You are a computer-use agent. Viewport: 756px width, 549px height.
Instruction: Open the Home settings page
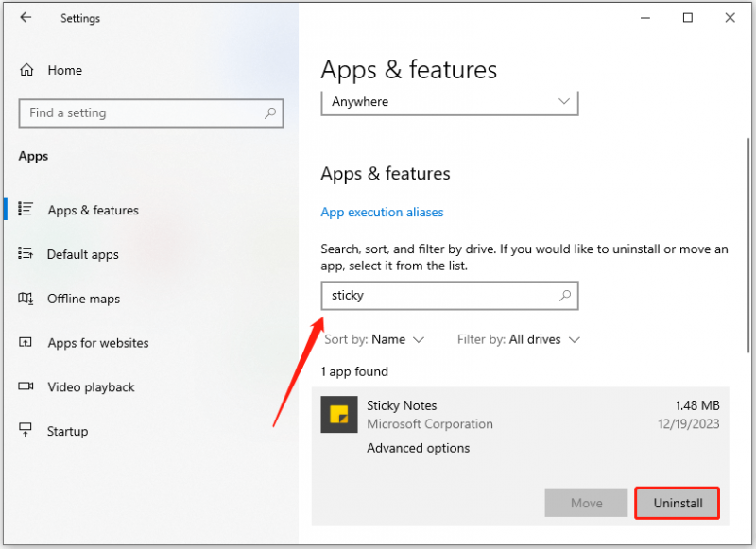coord(51,70)
